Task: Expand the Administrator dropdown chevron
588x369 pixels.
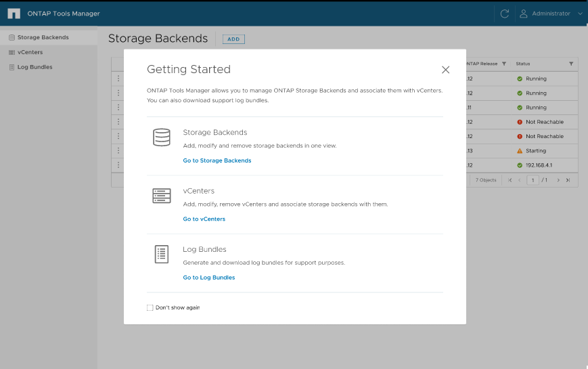Action: (580, 14)
